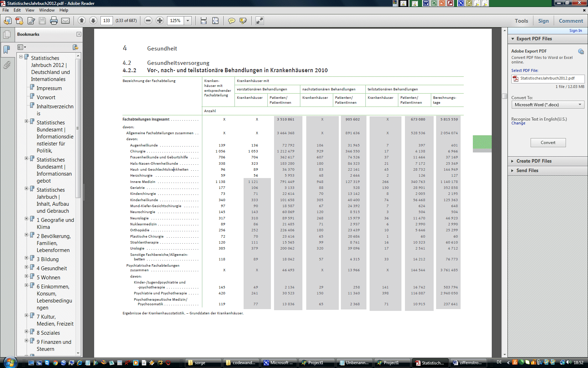
Task: Switch to the Tools pane
Action: pyautogui.click(x=521, y=21)
